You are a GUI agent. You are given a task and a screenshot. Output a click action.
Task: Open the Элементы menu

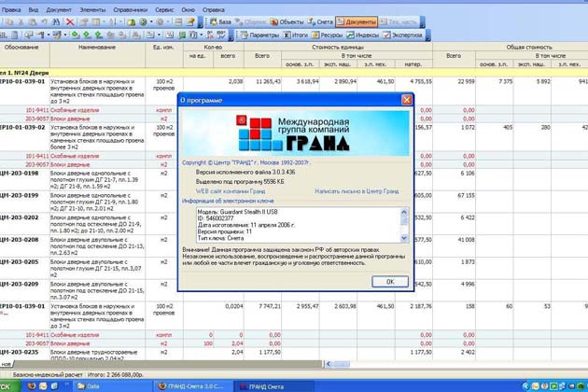91,7
